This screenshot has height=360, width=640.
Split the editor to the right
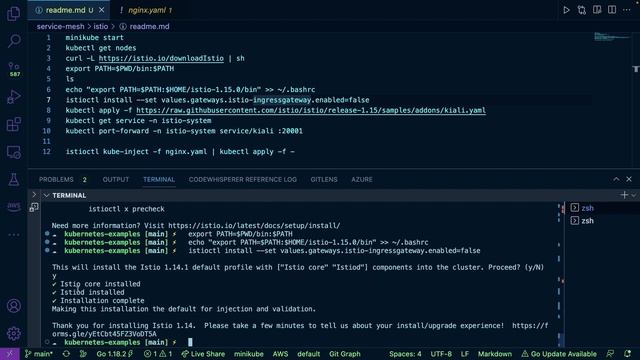click(x=612, y=10)
